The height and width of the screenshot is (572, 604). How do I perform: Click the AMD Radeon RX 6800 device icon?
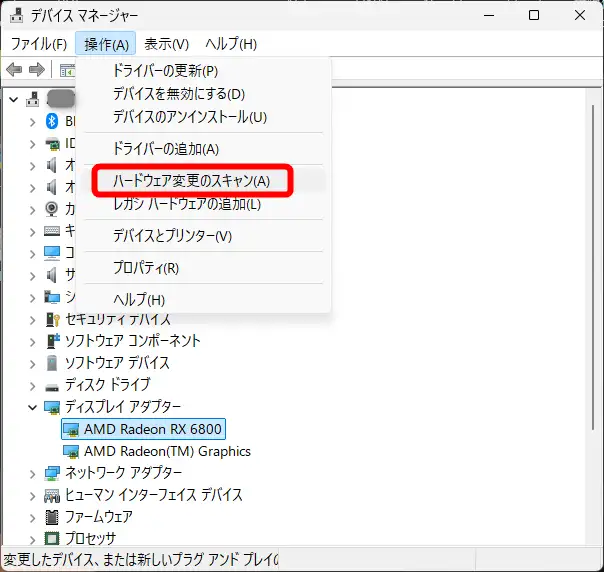(x=71, y=429)
